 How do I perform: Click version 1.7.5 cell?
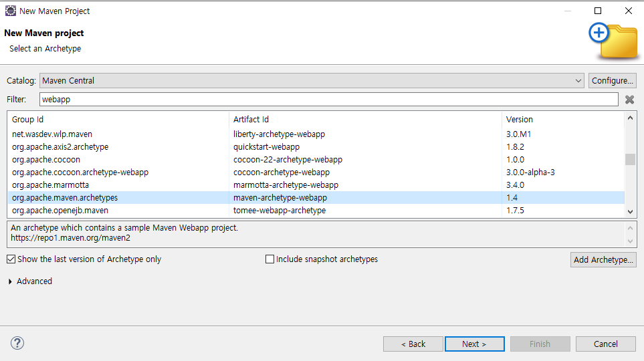pyautogui.click(x=515, y=211)
